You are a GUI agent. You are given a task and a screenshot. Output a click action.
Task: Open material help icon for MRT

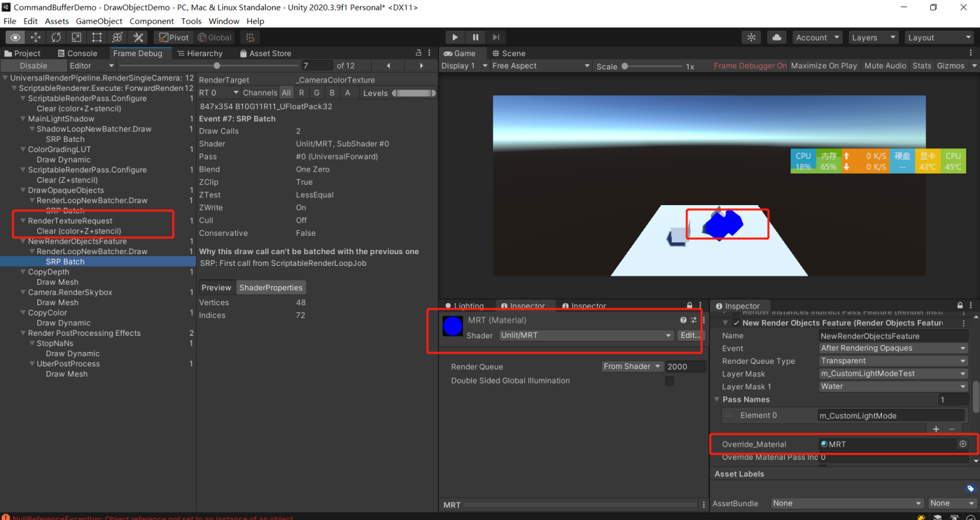(x=683, y=320)
